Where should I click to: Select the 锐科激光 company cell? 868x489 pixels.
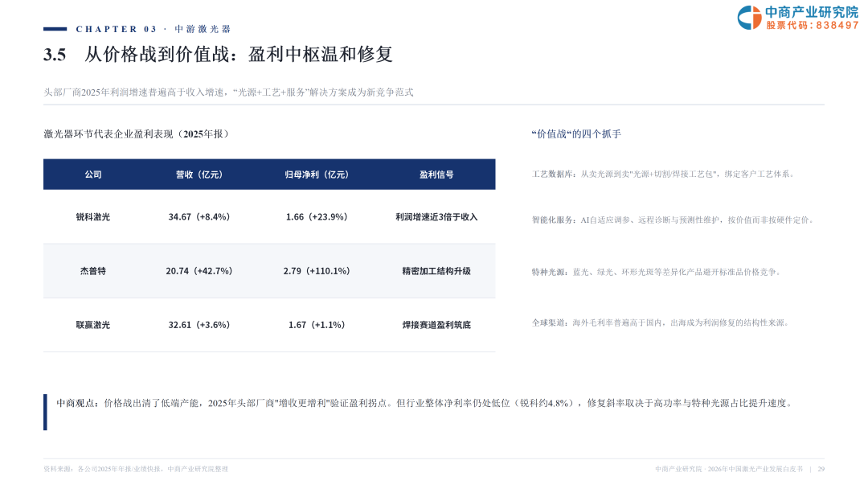pyautogui.click(x=93, y=217)
